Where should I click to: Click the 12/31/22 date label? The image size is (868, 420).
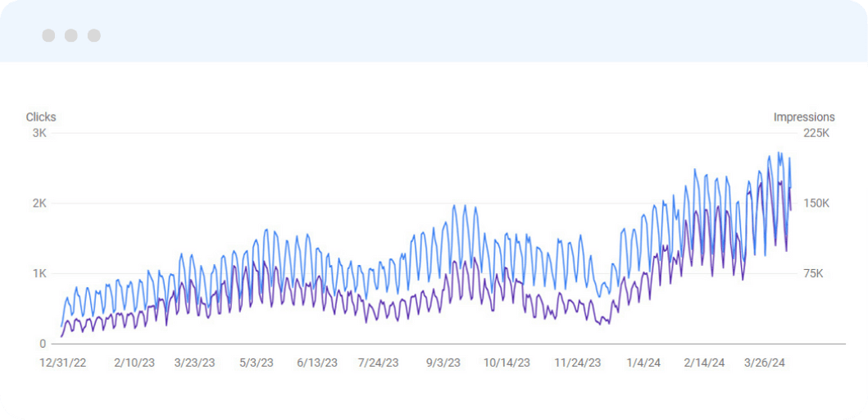[62, 363]
